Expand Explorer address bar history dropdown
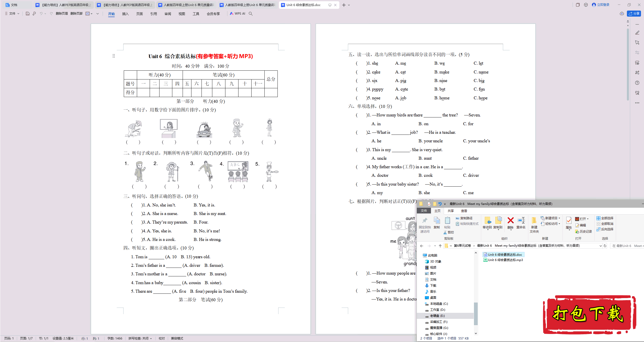The height and width of the screenshot is (342, 644). point(600,246)
